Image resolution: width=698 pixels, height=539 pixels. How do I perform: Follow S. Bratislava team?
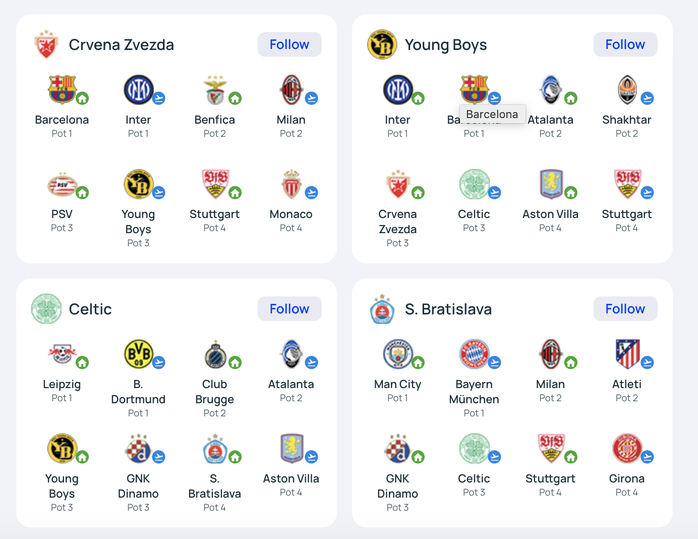[625, 309]
